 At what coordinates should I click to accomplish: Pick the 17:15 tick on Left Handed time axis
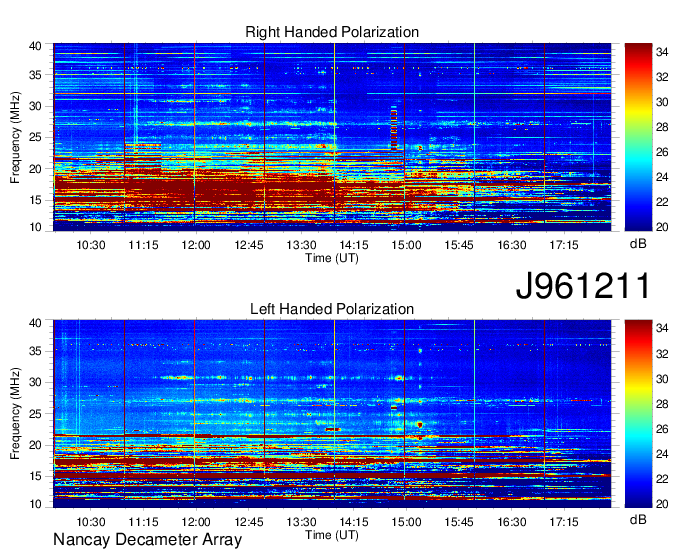pyautogui.click(x=564, y=522)
